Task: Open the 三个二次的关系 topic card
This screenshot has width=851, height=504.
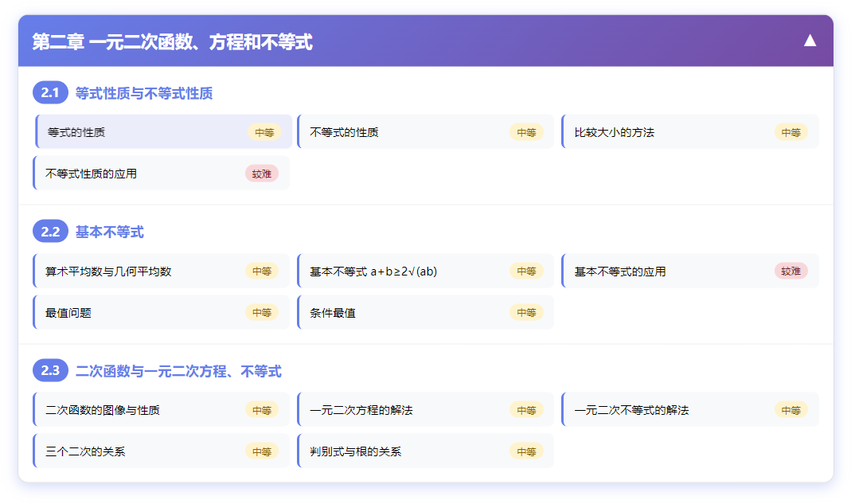Action: click(x=161, y=451)
